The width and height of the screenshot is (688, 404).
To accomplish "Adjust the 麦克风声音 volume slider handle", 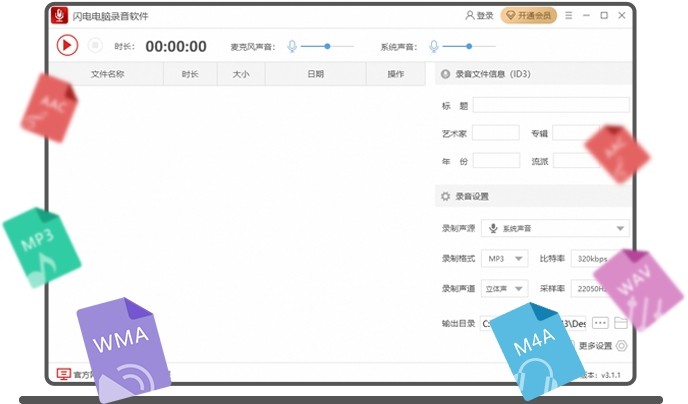I will [327, 46].
